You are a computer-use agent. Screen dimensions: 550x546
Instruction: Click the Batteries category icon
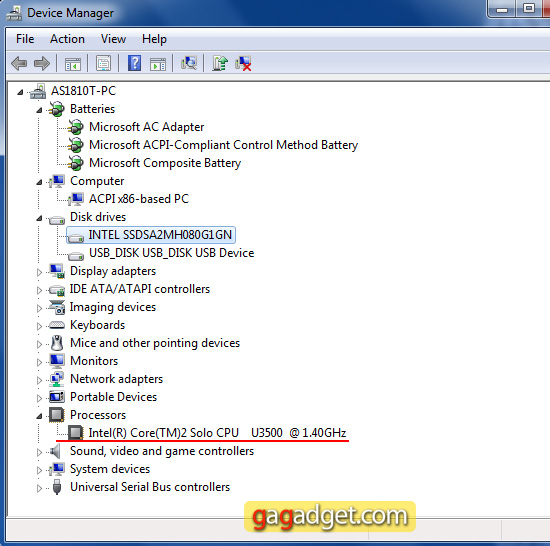(56, 109)
